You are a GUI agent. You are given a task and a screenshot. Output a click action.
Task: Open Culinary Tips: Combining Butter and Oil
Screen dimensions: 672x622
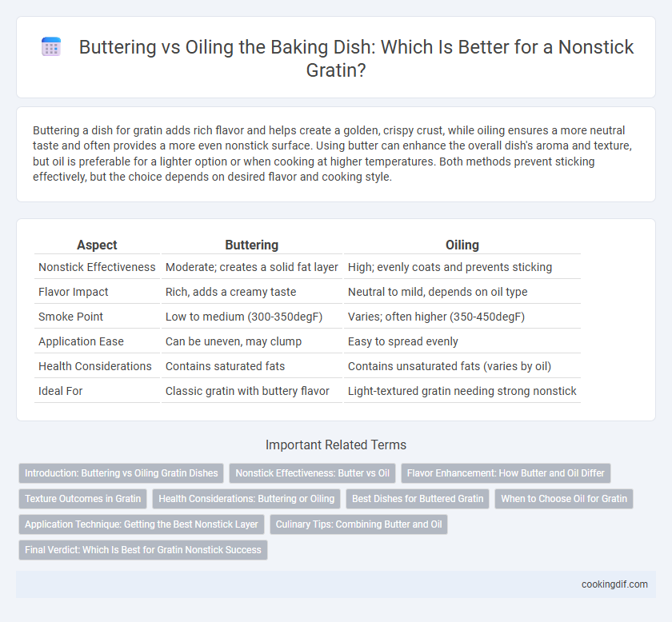click(358, 524)
